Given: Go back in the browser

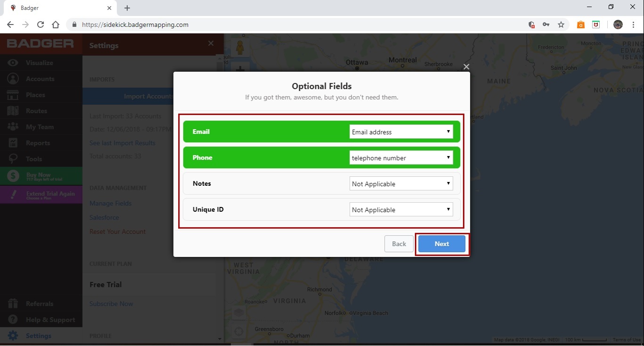Looking at the screenshot, I should tap(10, 25).
